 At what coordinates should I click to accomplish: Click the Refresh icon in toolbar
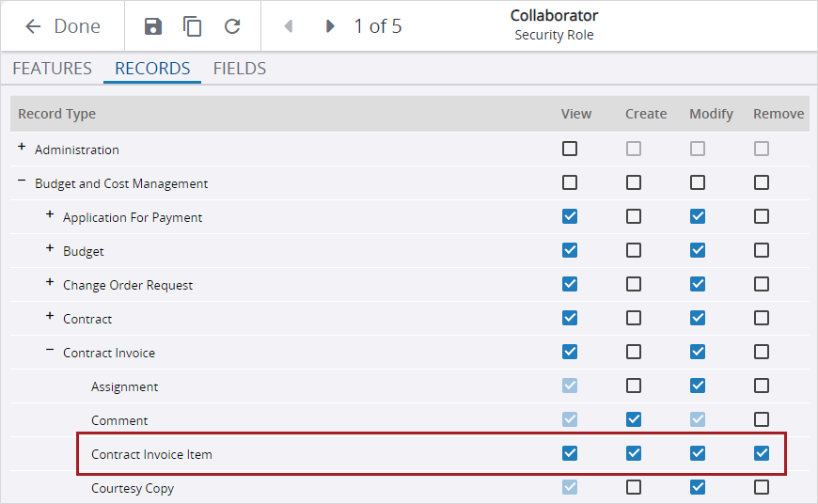(x=232, y=26)
